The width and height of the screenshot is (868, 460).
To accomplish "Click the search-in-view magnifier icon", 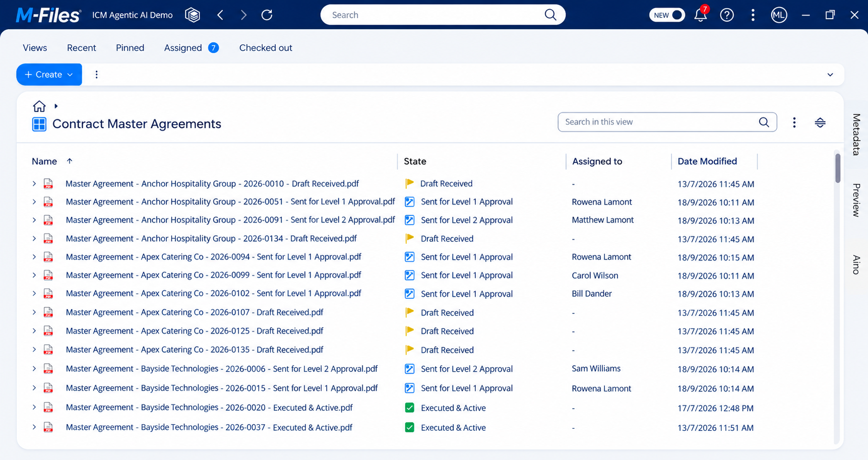I will [x=764, y=122].
